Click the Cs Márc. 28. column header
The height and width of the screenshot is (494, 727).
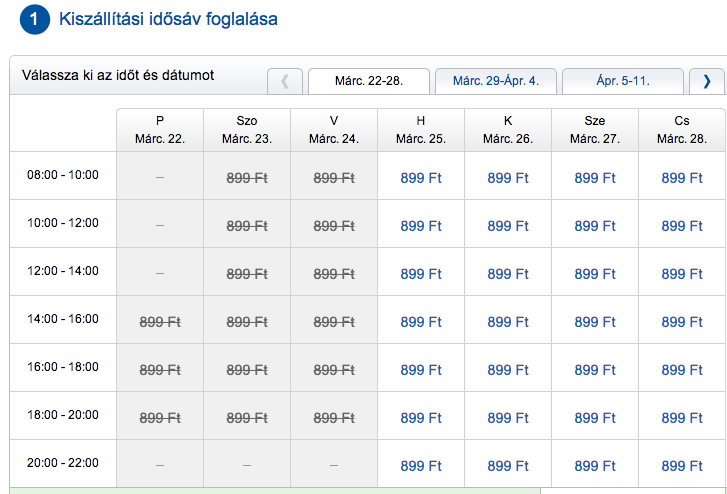click(x=682, y=130)
